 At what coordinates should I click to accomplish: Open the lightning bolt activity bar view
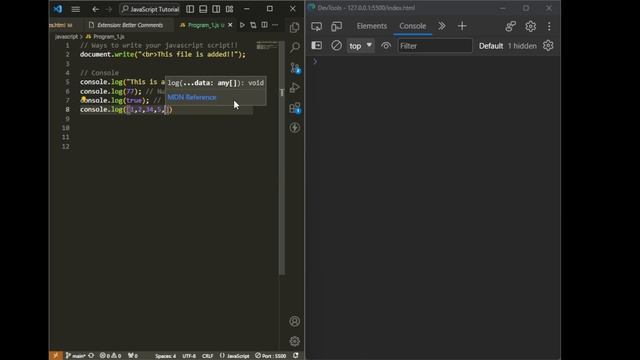294,128
